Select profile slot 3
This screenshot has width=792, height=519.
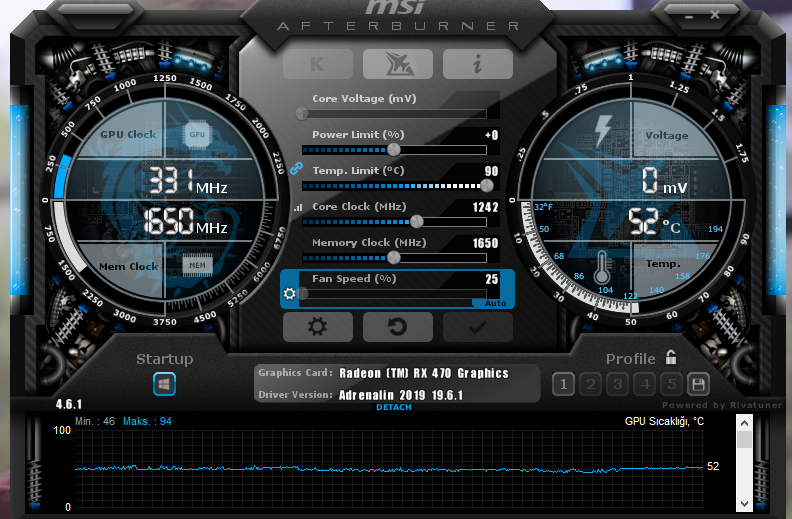pyautogui.click(x=618, y=384)
